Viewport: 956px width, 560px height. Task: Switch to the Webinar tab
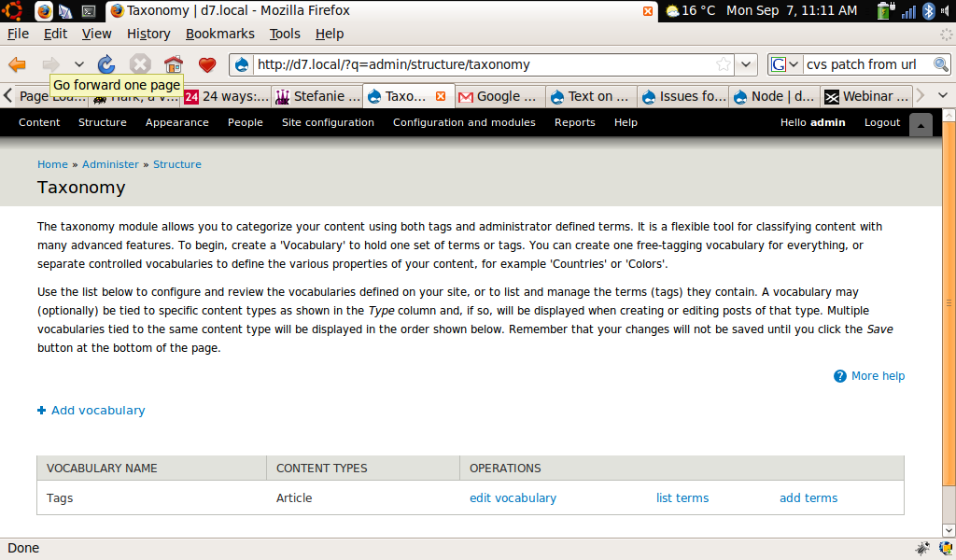[866, 96]
